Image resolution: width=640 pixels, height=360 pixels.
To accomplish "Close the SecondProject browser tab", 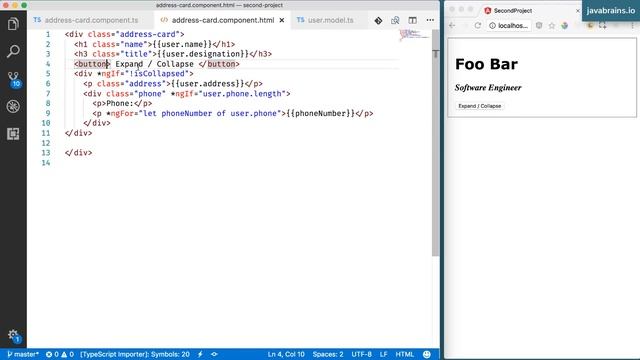I will [x=578, y=11].
